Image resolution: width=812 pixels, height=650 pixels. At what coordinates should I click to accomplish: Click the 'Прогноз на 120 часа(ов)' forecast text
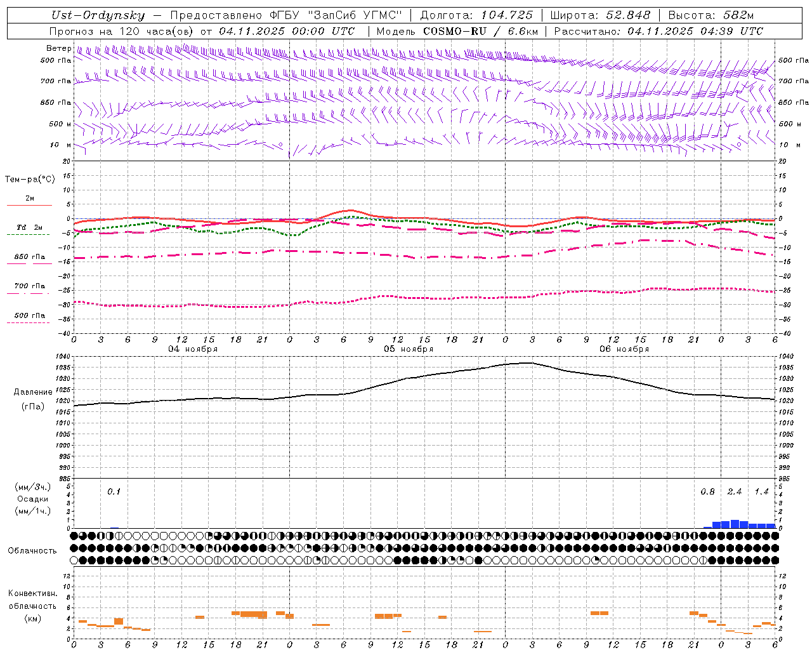click(122, 31)
